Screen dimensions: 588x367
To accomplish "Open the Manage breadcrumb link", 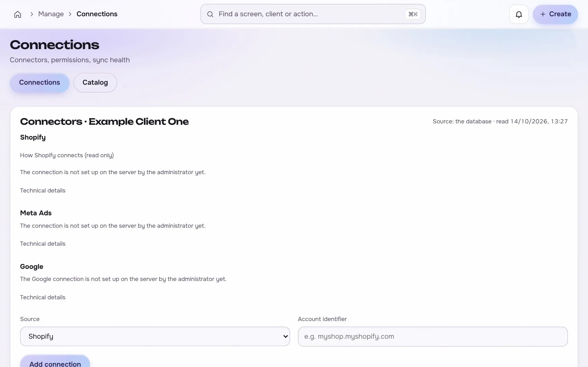I will click(x=51, y=14).
